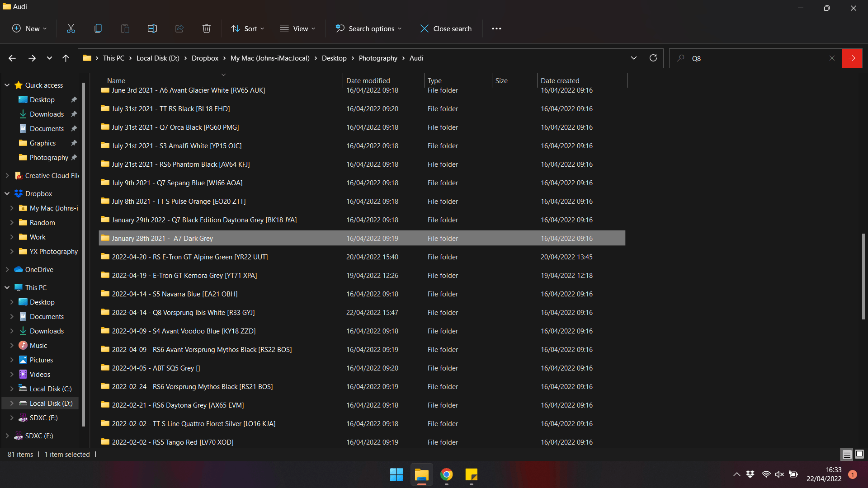Screen dimensions: 868x488
Task: Click the Delete trash can icon
Action: [207, 28]
